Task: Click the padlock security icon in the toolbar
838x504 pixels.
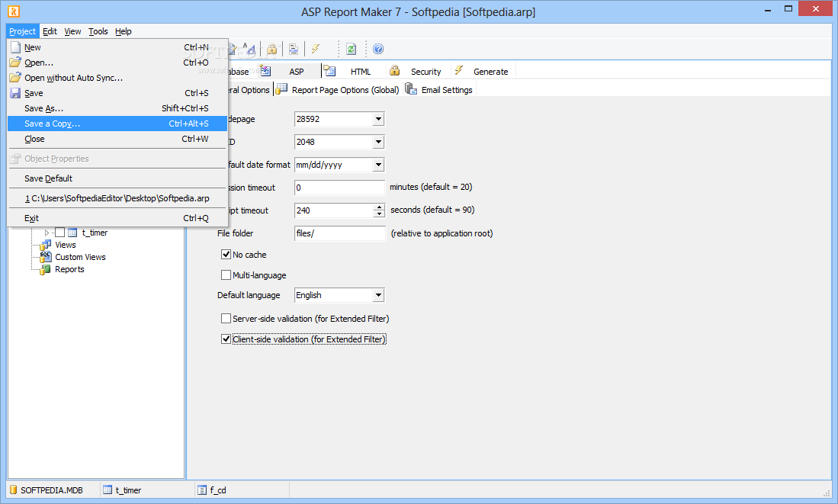Action: point(272,49)
